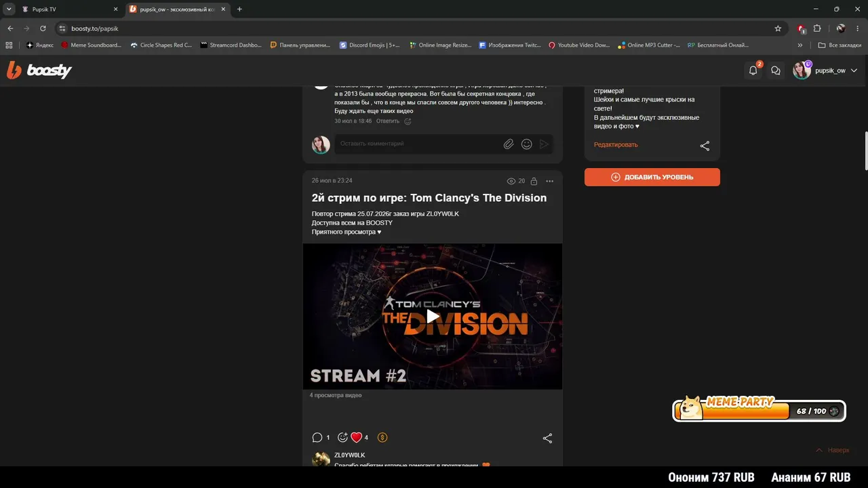Open the post date '26 июл в 23:24'

pyautogui.click(x=332, y=180)
